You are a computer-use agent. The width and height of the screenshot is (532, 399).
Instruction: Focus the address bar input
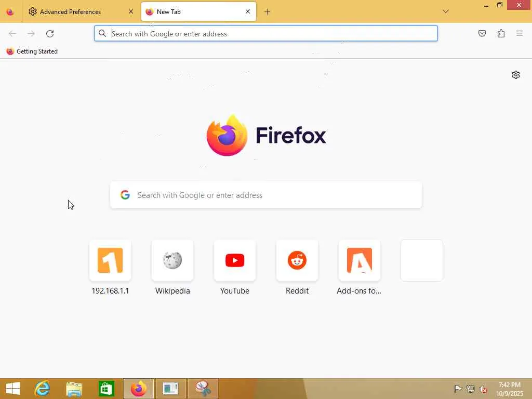pos(265,34)
